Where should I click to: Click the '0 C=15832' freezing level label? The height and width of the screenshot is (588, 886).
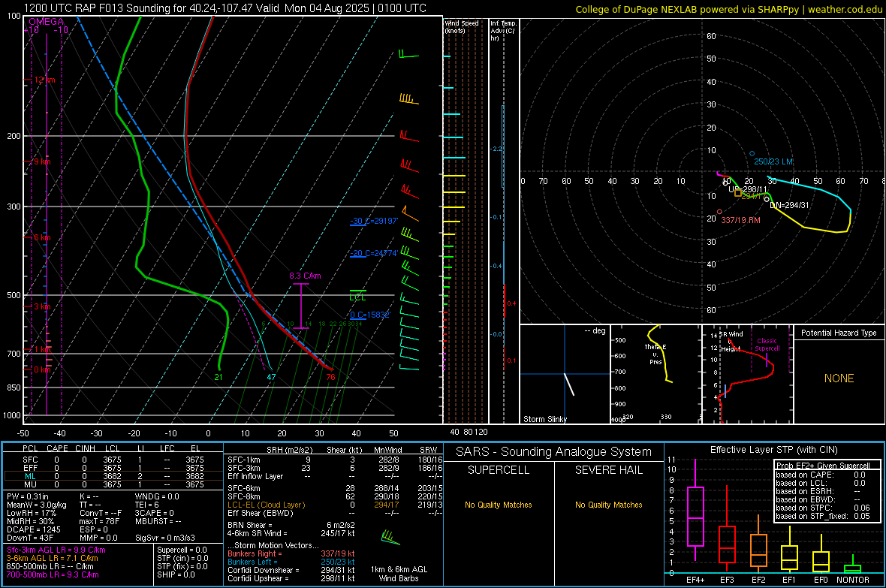[x=370, y=315]
